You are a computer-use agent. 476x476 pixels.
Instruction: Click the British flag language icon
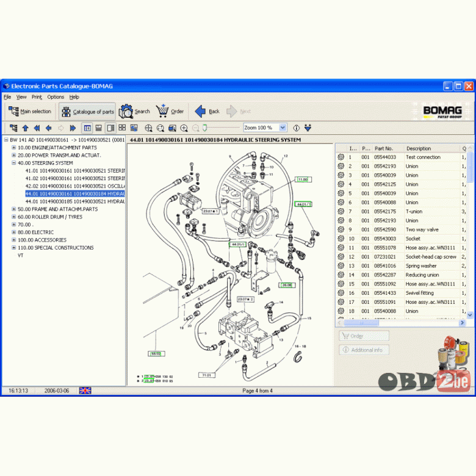tap(85, 391)
